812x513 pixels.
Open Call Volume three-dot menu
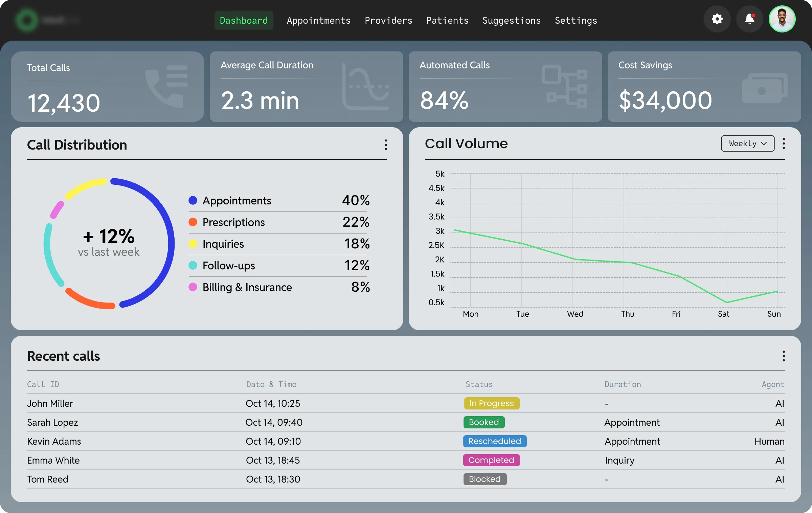click(784, 143)
